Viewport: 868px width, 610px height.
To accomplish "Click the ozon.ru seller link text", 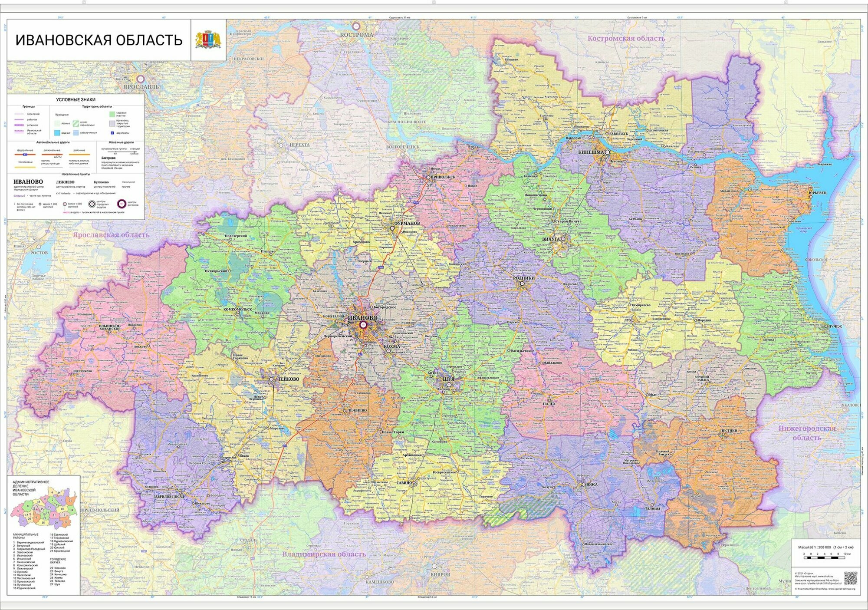I will [819, 584].
